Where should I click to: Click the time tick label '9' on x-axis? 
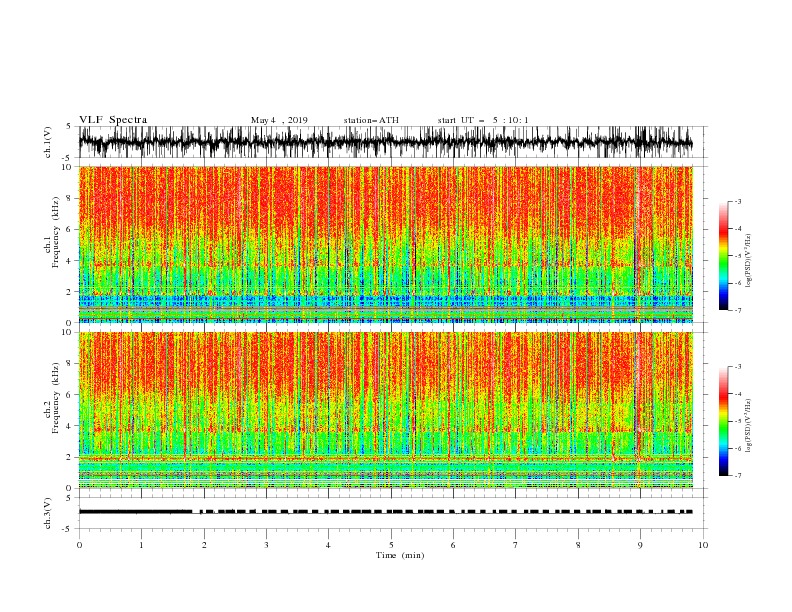click(x=640, y=545)
